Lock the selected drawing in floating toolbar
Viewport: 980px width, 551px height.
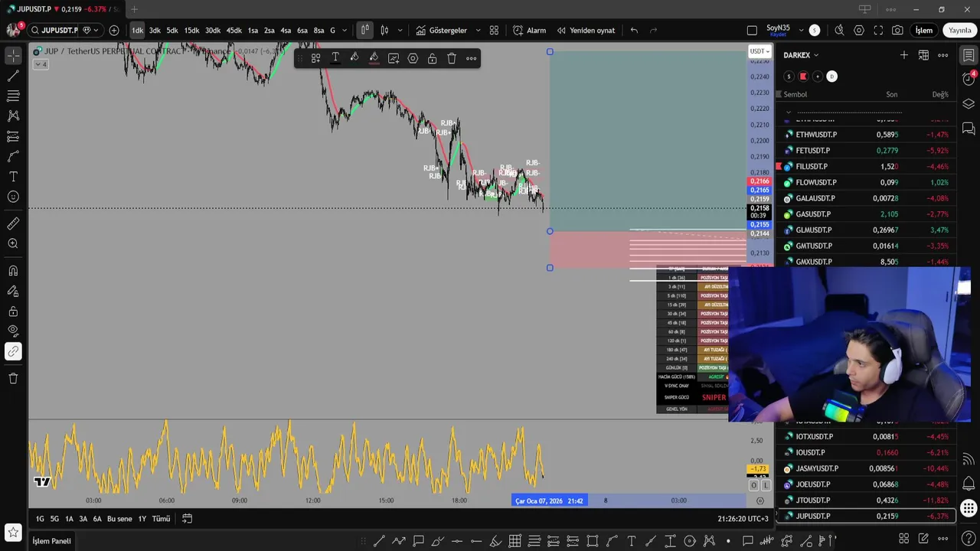(432, 58)
